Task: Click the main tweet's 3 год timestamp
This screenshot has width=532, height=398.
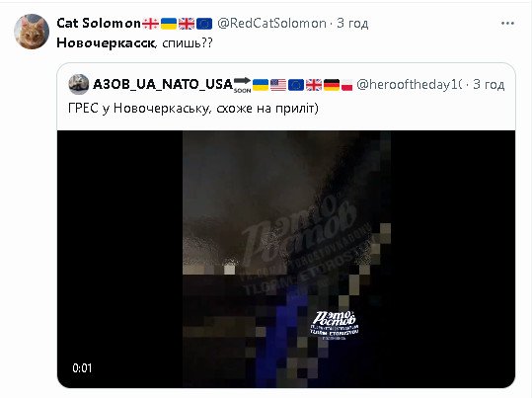Action: click(352, 23)
